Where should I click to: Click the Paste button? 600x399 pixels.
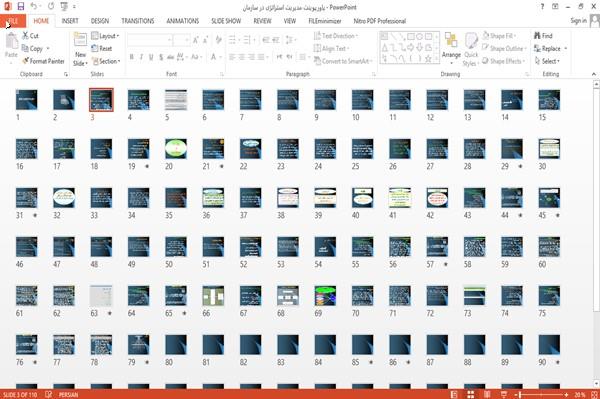coord(11,46)
